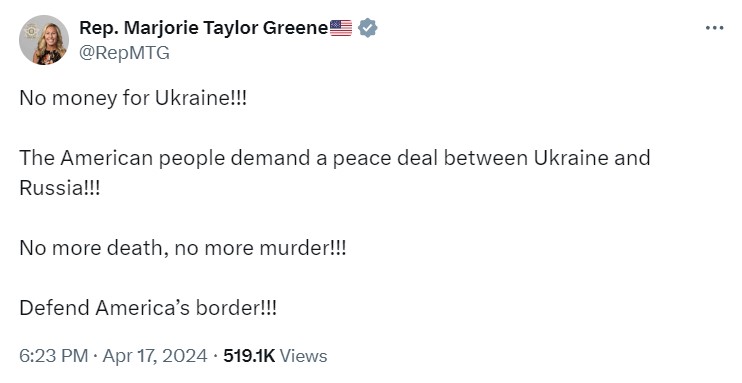Open the circular profile avatar photo
742x383 pixels.
[x=44, y=40]
